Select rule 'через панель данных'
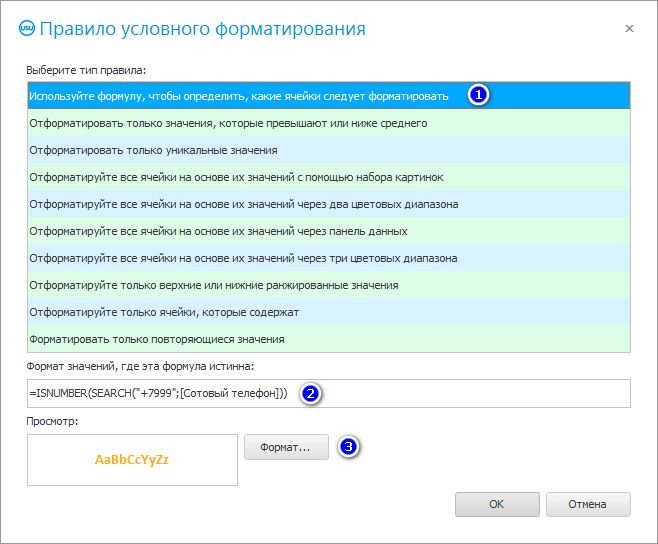Screen dimensions: 658x544 tap(329, 231)
